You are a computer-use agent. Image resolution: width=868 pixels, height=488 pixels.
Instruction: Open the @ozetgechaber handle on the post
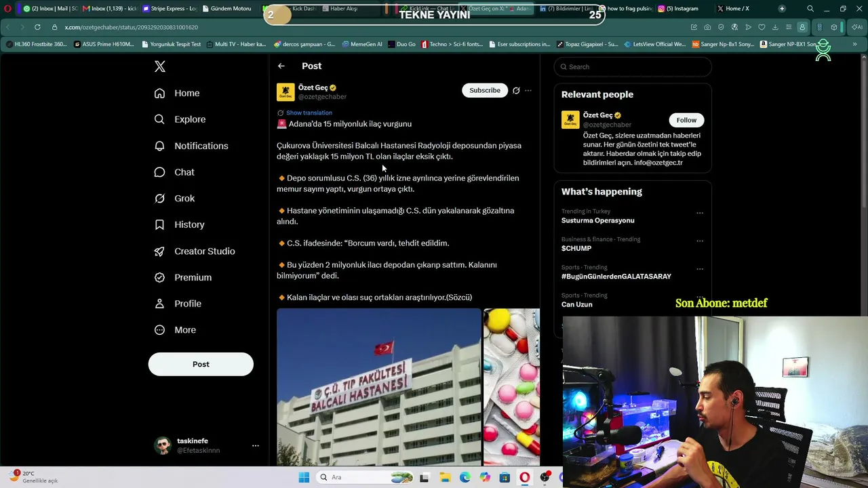pos(323,97)
